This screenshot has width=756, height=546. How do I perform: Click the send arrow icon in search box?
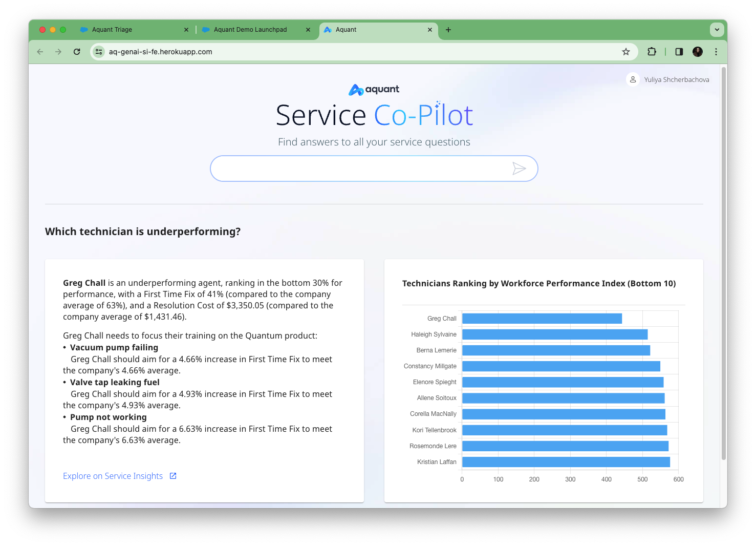(x=519, y=169)
